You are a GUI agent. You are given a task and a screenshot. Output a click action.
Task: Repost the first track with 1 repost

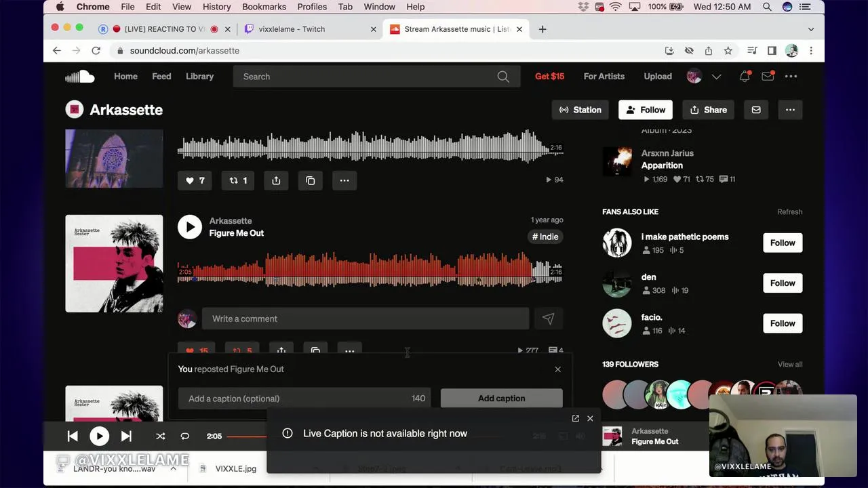(x=238, y=180)
